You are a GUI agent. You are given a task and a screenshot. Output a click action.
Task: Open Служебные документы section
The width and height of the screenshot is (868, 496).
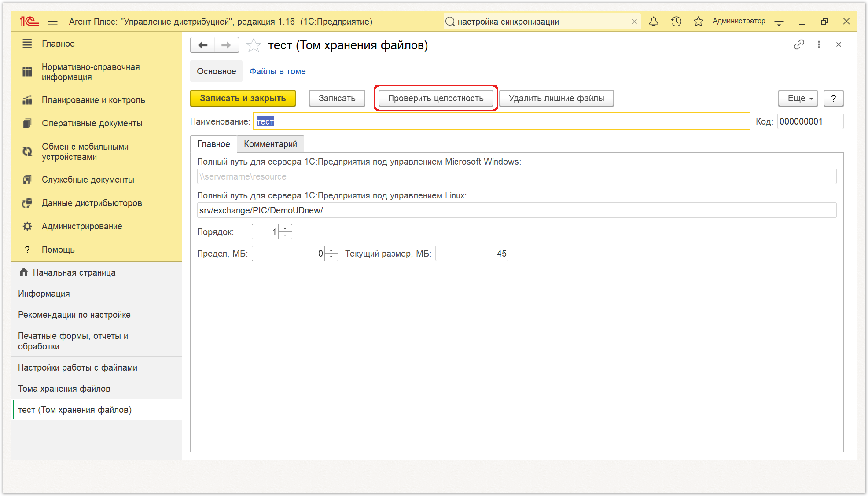97,180
